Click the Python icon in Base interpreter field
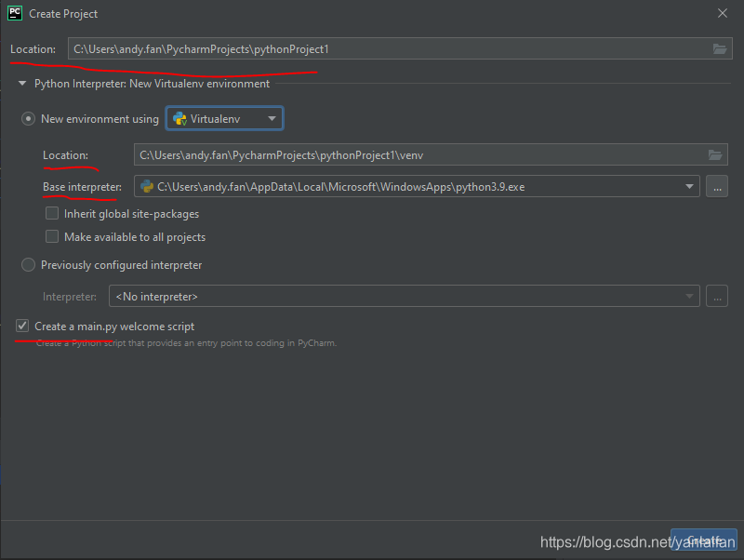The image size is (744, 560). click(x=147, y=186)
